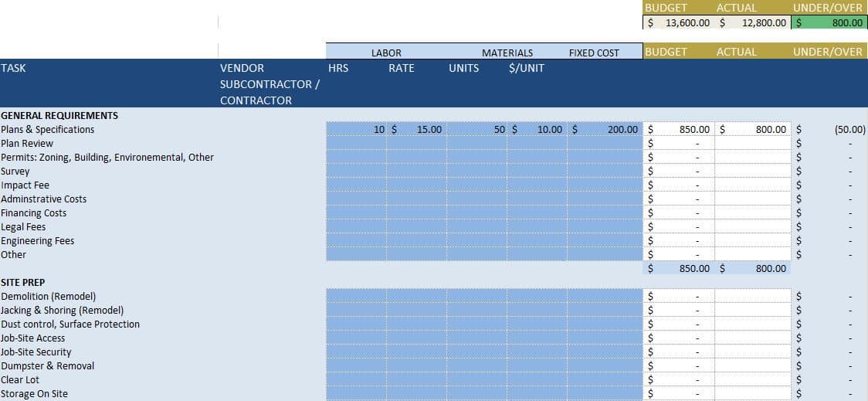Select the Engineering Fees task label
The image size is (868, 401).
pos(38,241)
